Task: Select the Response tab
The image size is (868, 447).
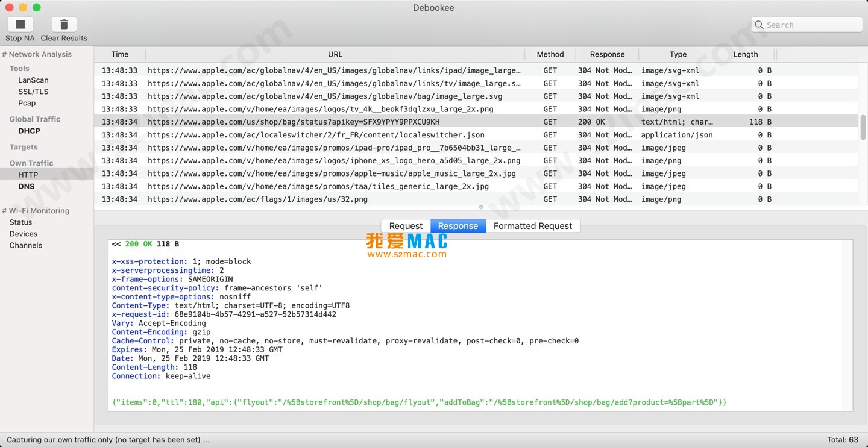Action: click(458, 226)
